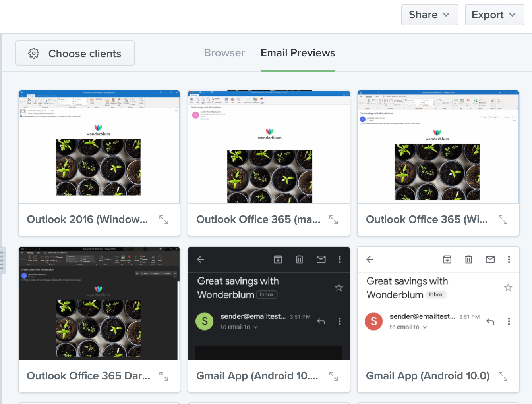View the Outlook Office 365 (Wi...) preview thumbnail
532x404 pixels.
point(438,147)
